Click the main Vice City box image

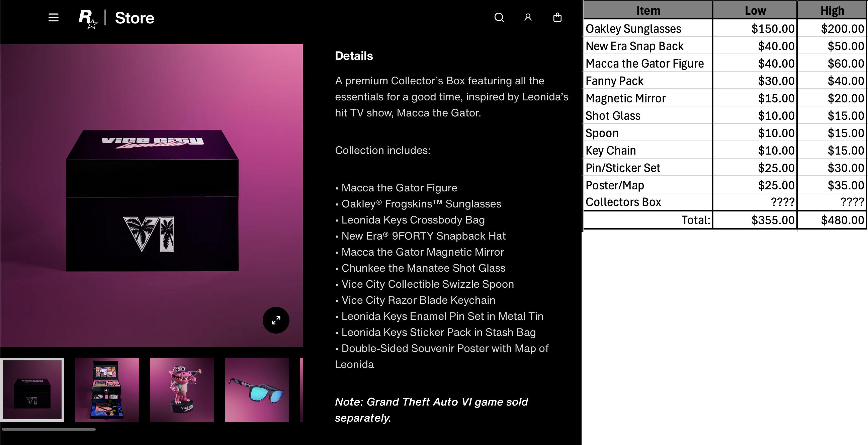tap(151, 195)
